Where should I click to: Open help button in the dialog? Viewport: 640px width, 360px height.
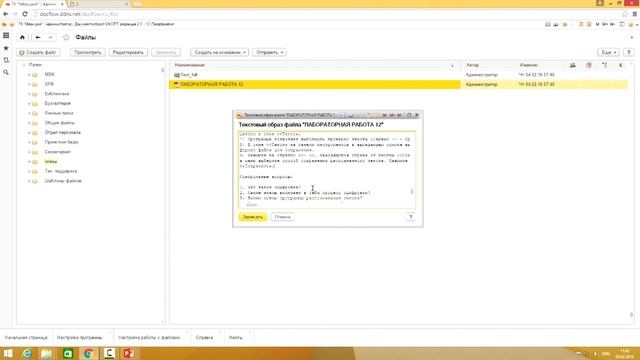[410, 217]
